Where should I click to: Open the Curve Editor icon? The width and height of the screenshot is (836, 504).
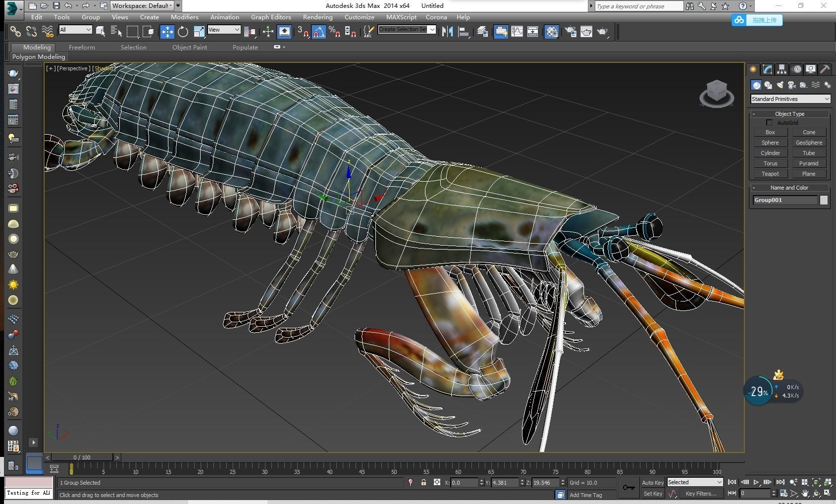pyautogui.click(x=517, y=32)
